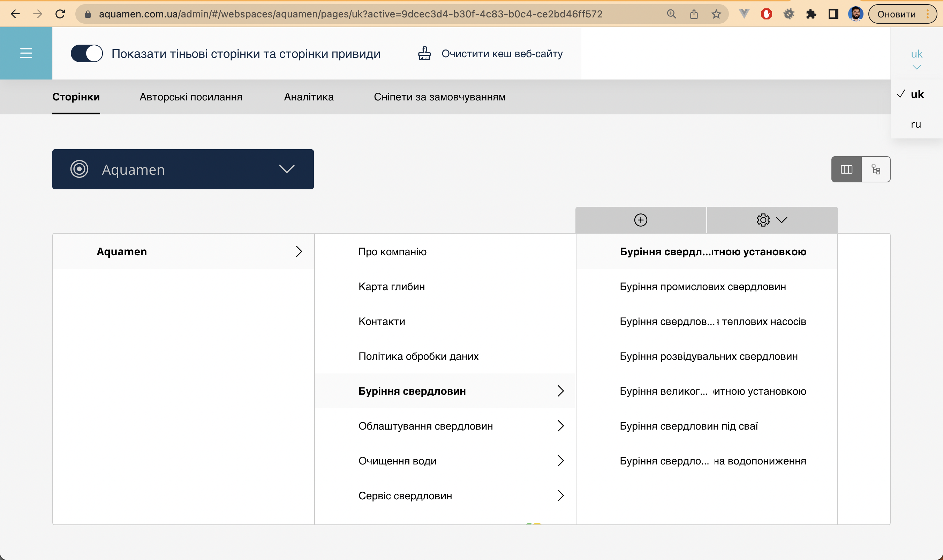943x560 pixels.
Task: Bookmark this page with star icon
Action: click(x=716, y=14)
